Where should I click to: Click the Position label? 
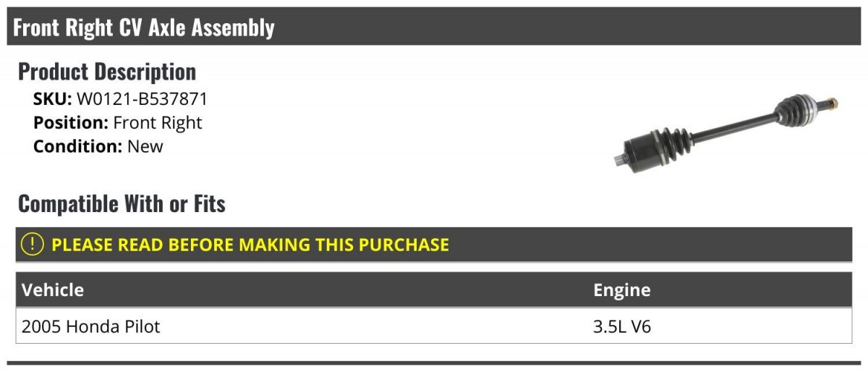pos(71,122)
